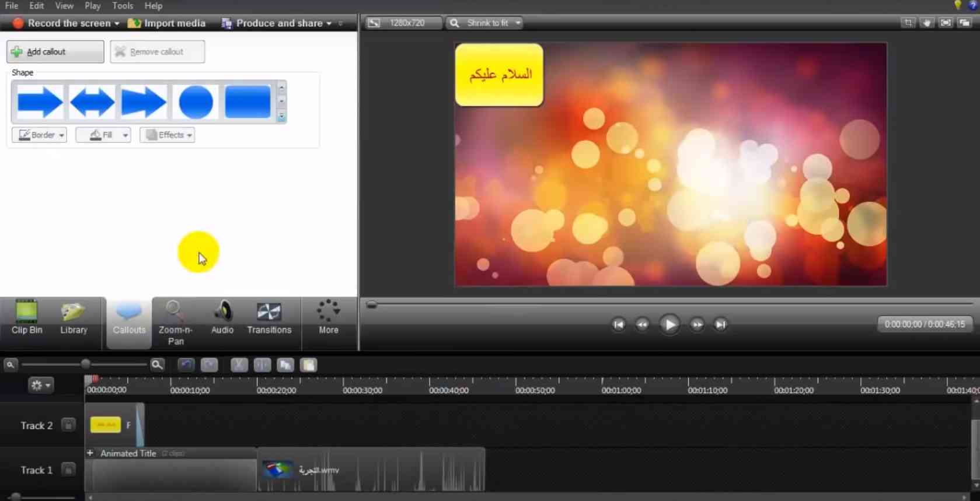The width and height of the screenshot is (980, 501).
Task: Split the clip at the playhead
Action: click(x=262, y=365)
